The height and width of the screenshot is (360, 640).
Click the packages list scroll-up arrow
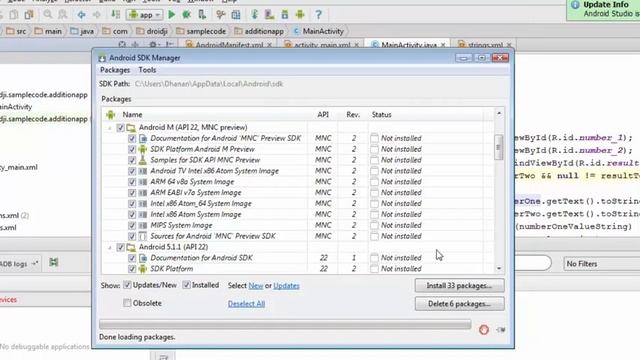click(x=499, y=113)
